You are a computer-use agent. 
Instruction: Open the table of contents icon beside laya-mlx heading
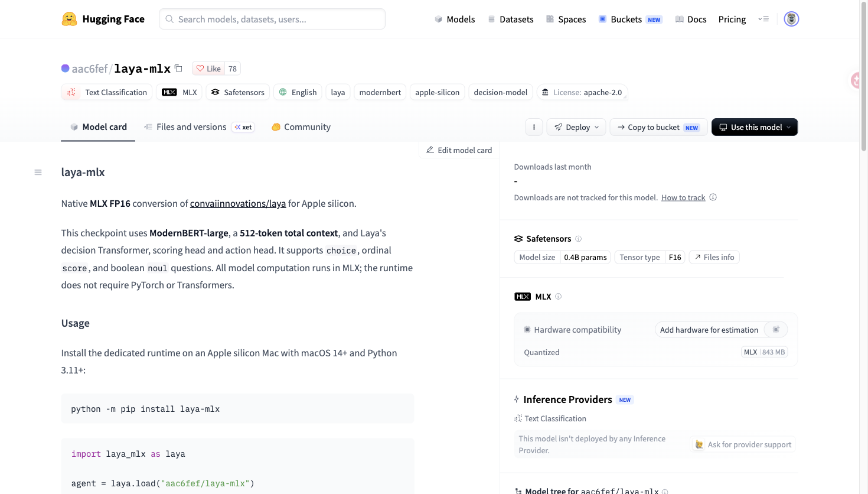(38, 173)
